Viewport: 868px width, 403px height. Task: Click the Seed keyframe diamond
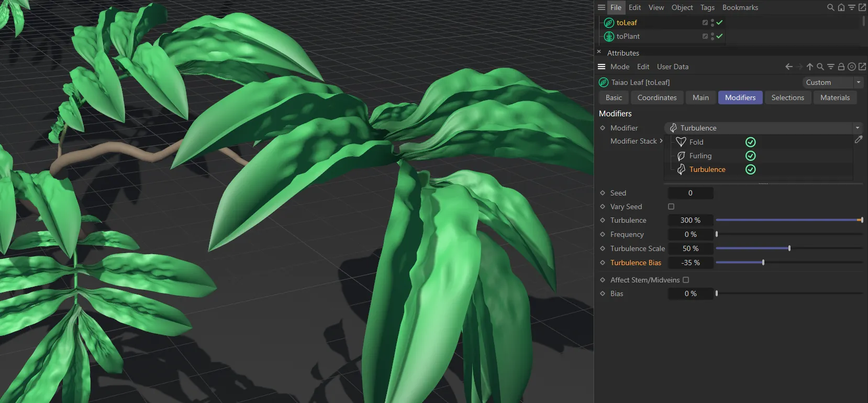603,193
